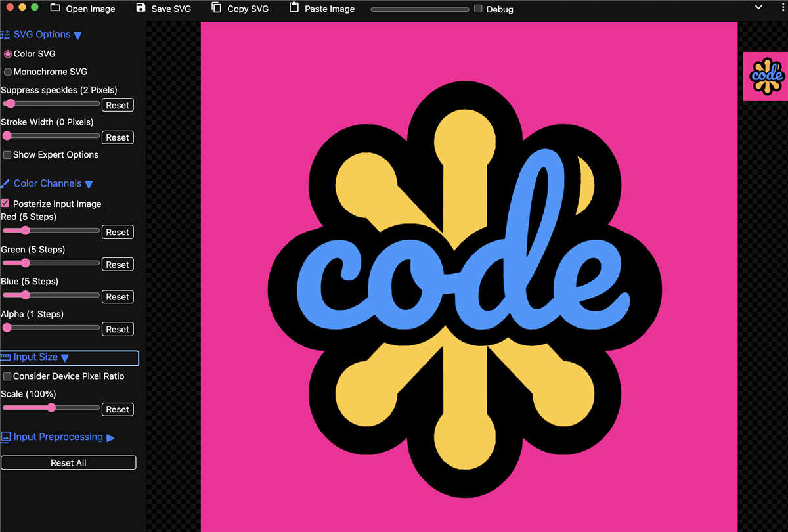Click the Scale slider handle

click(x=51, y=408)
